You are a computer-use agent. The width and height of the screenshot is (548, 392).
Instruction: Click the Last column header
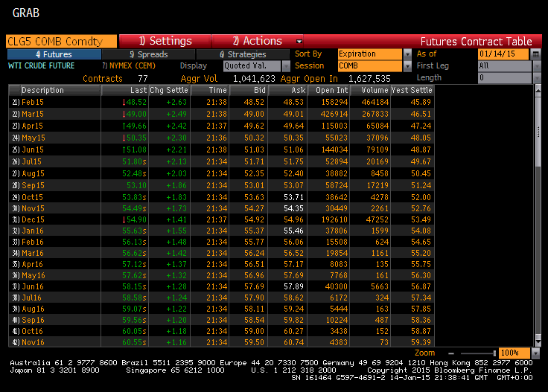tap(125, 90)
